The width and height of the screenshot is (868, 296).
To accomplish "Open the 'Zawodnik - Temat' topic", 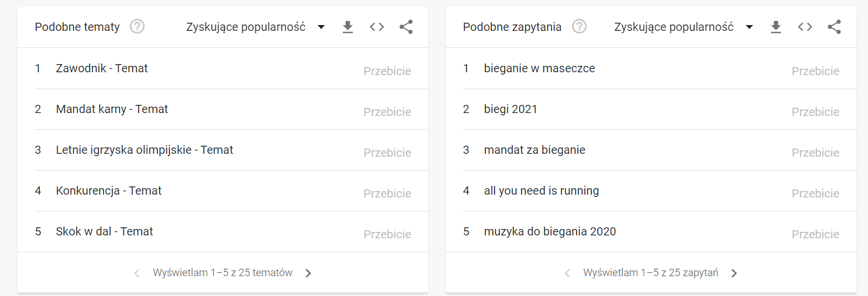I will click(102, 68).
